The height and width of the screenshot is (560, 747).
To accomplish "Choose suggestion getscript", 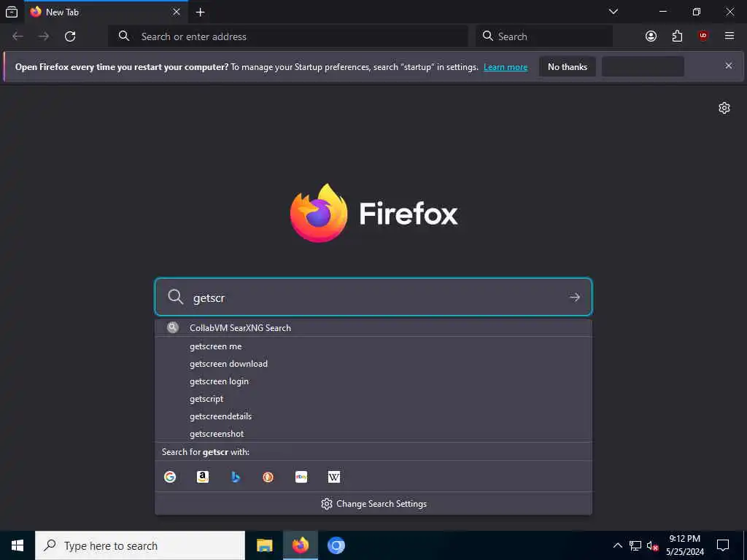I will click(x=373, y=399).
